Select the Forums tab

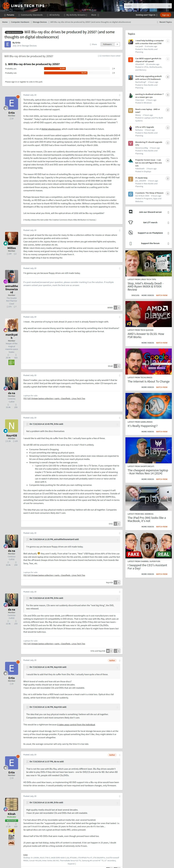tap(9, 15)
